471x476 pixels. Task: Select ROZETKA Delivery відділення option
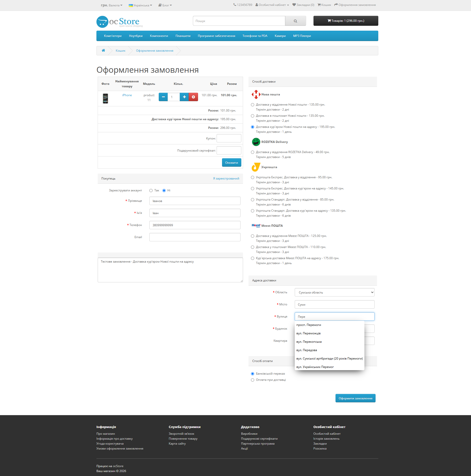(252, 152)
